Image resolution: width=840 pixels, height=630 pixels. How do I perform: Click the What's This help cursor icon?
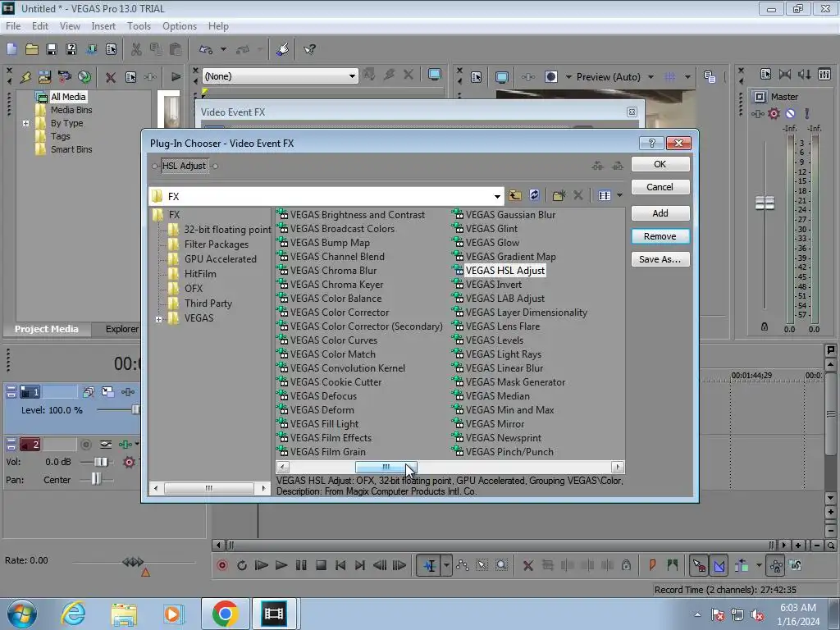(x=309, y=50)
